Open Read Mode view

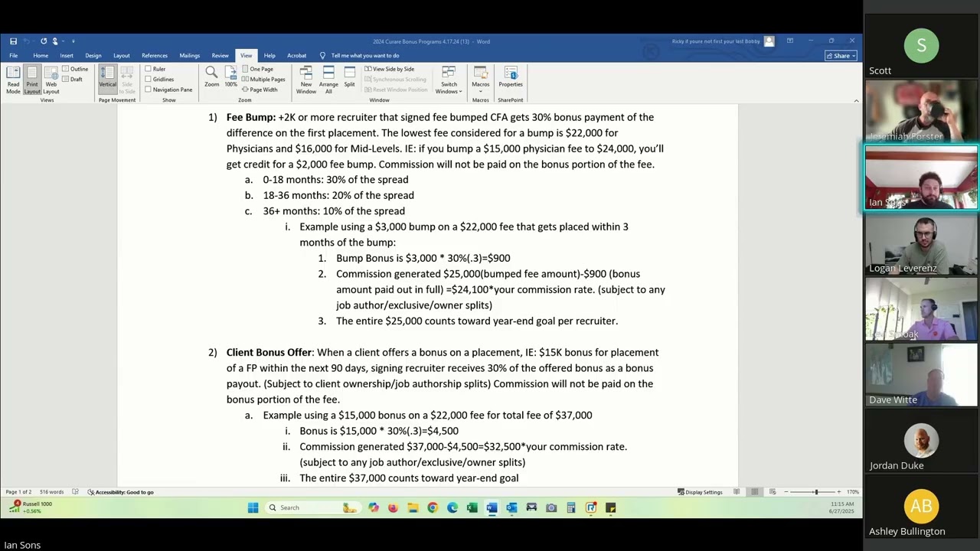13,80
